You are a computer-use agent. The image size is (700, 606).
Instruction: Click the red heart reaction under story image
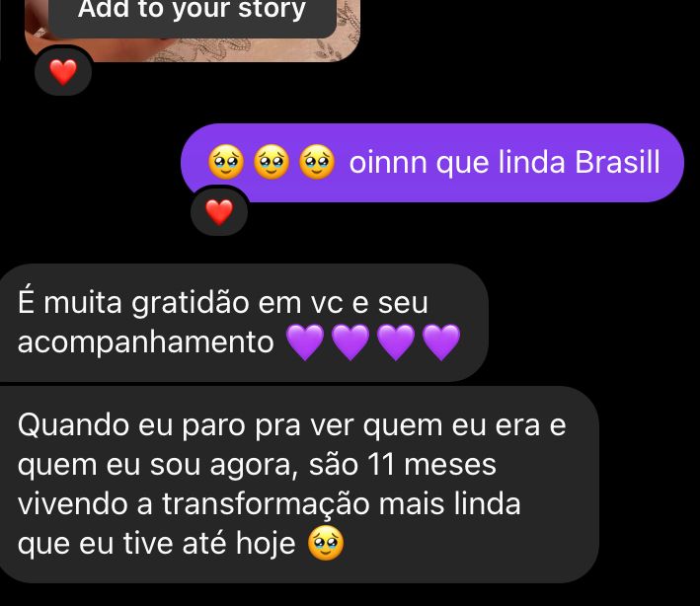pos(63,72)
